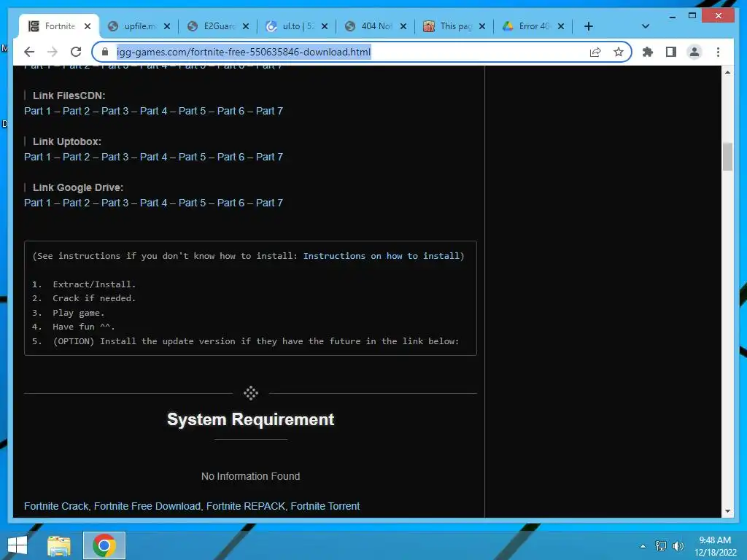
Task: Click the 'No Information Found' text
Action: click(251, 476)
